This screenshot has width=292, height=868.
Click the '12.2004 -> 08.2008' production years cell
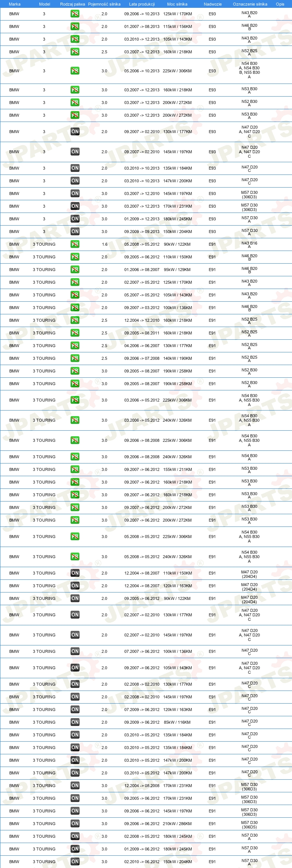[x=142, y=786]
